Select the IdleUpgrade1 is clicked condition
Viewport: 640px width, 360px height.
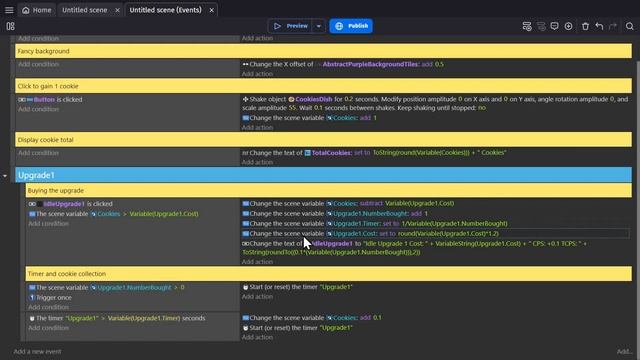[x=70, y=204]
